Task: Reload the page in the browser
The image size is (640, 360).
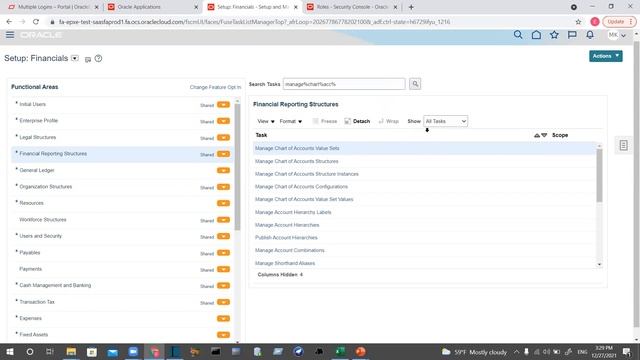Action: point(36,22)
